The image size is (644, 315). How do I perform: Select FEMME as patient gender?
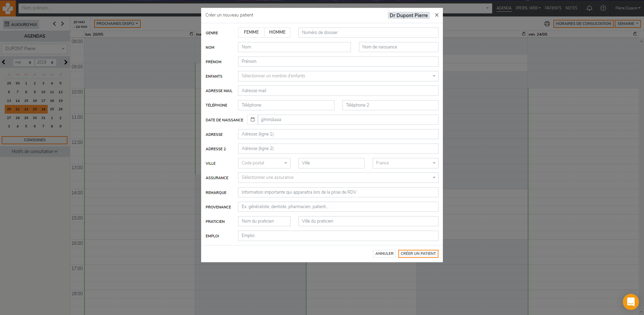(x=251, y=32)
